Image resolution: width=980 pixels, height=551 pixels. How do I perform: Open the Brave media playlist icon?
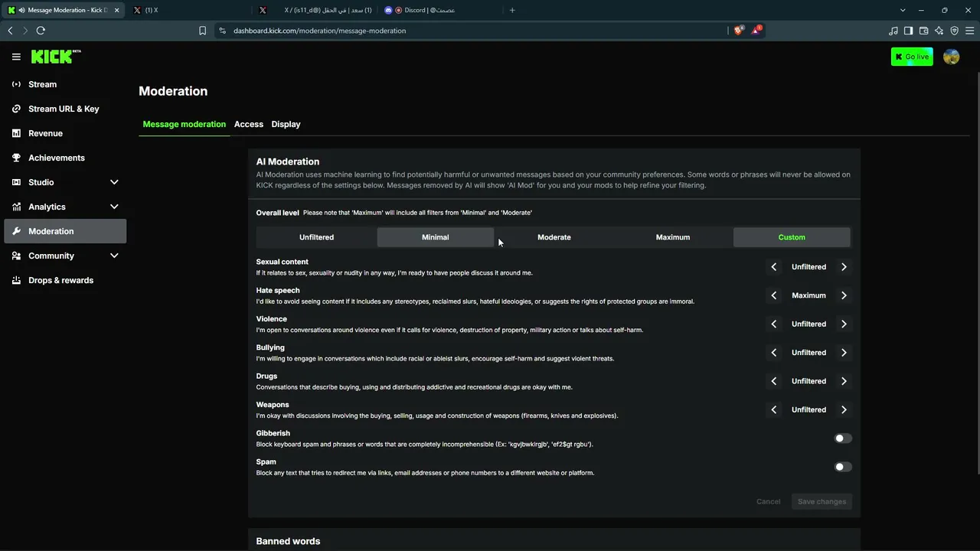pyautogui.click(x=893, y=31)
